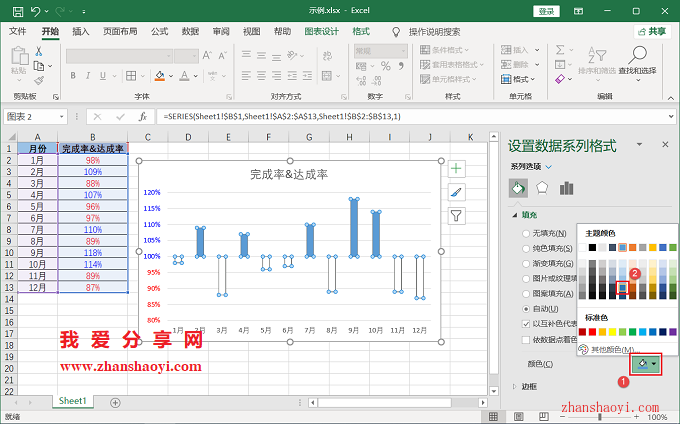Click the Cut scissors icon
Image resolution: width=680 pixels, height=424 pixels.
(39, 52)
